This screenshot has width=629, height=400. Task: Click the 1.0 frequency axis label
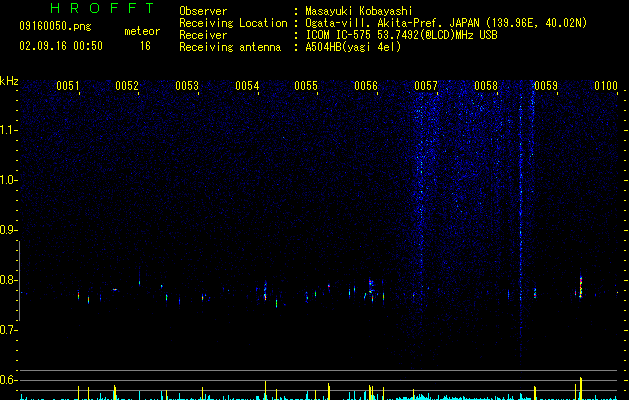pos(8,180)
